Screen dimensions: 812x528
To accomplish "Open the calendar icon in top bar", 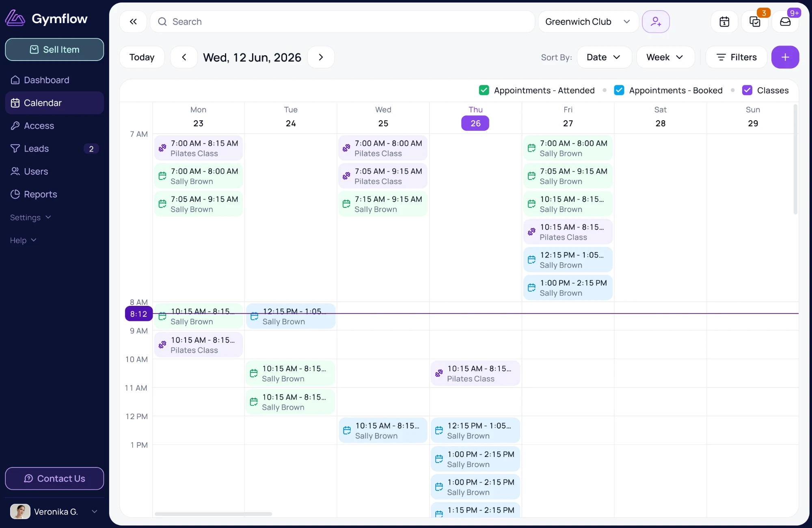I will point(724,22).
